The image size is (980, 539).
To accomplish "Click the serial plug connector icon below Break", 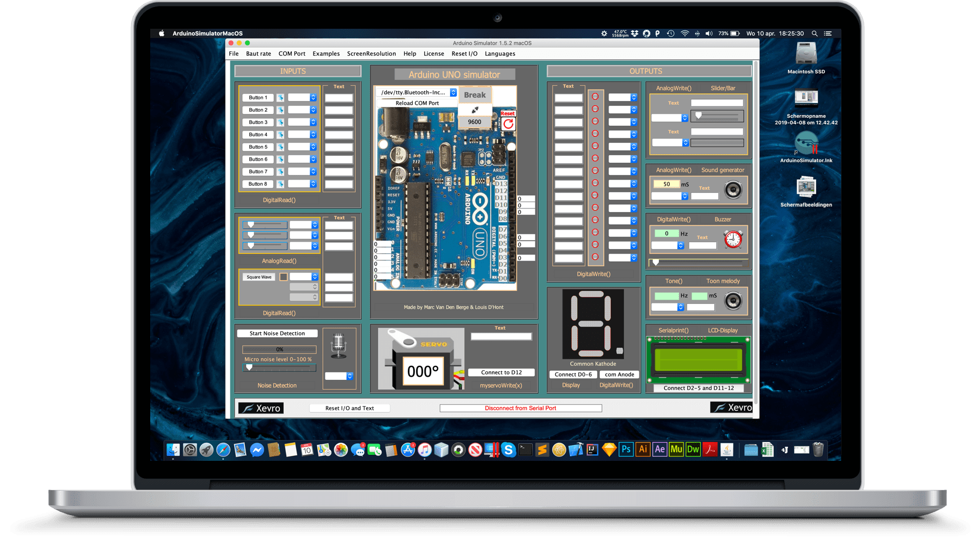I will click(x=475, y=109).
